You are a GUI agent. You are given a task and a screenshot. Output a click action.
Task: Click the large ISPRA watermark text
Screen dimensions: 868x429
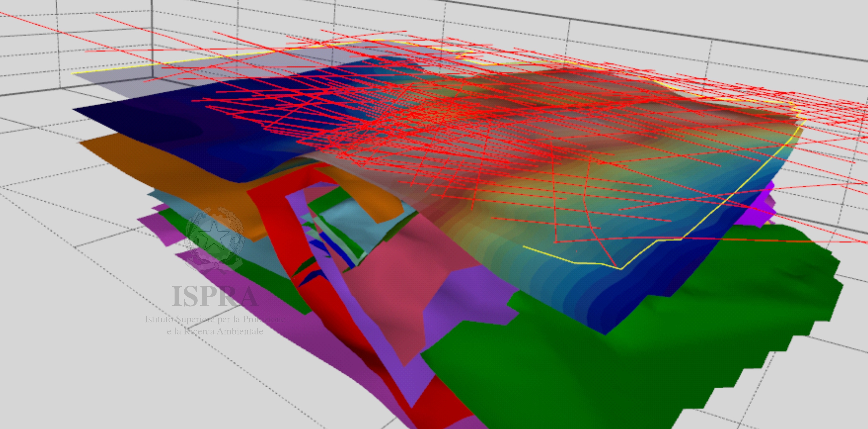(x=215, y=297)
